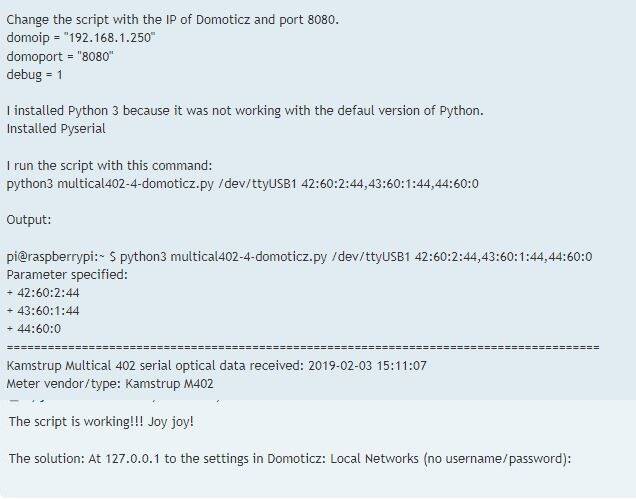The image size is (636, 499).
Task: Click the timestamp 2019-02-03 15:11:07
Action: tap(367, 366)
